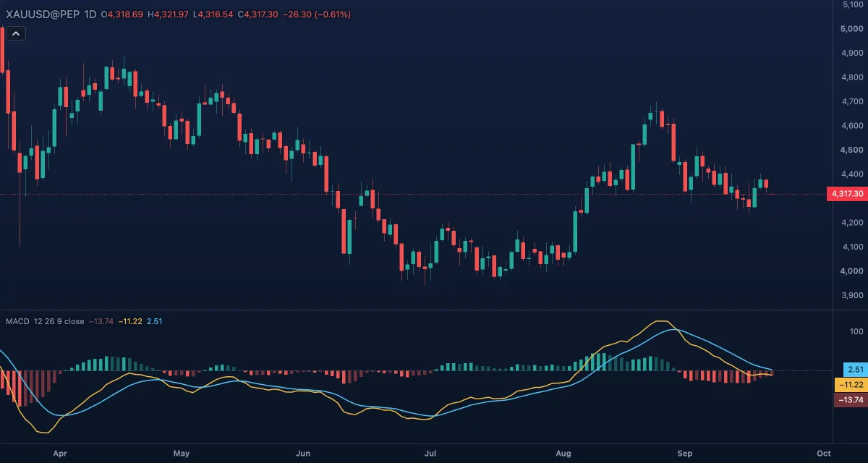868x463 pixels.
Task: Select the Jun label on time axis
Action: pos(303,454)
